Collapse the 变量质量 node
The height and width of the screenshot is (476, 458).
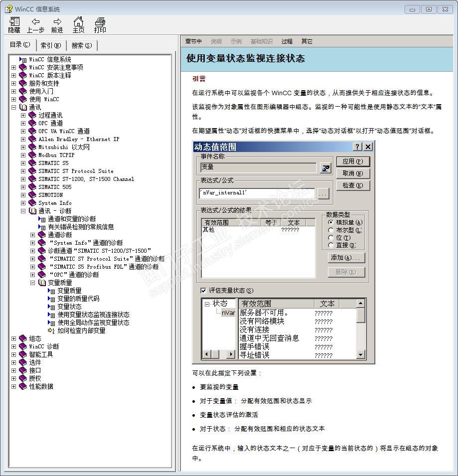33,283
